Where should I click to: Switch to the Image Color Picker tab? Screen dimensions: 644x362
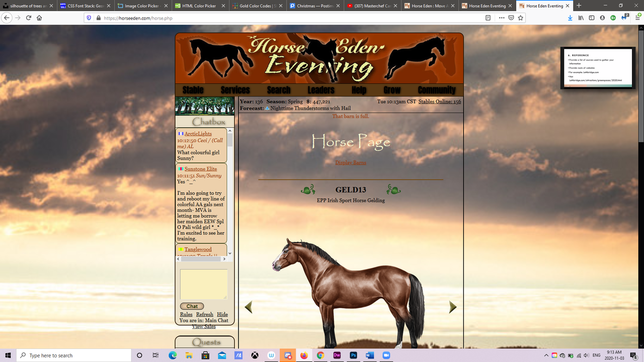click(142, 6)
